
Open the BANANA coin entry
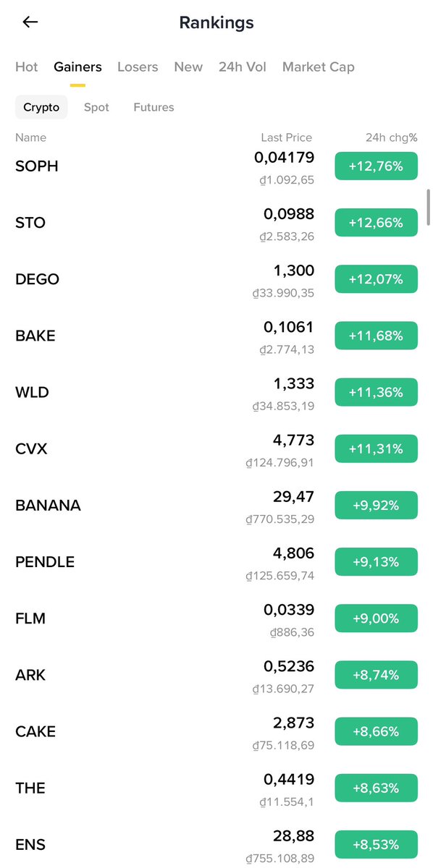[216, 506]
